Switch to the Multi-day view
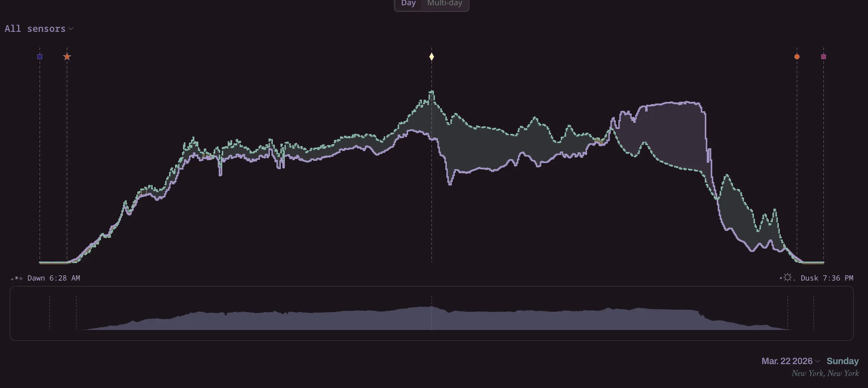 (445, 3)
